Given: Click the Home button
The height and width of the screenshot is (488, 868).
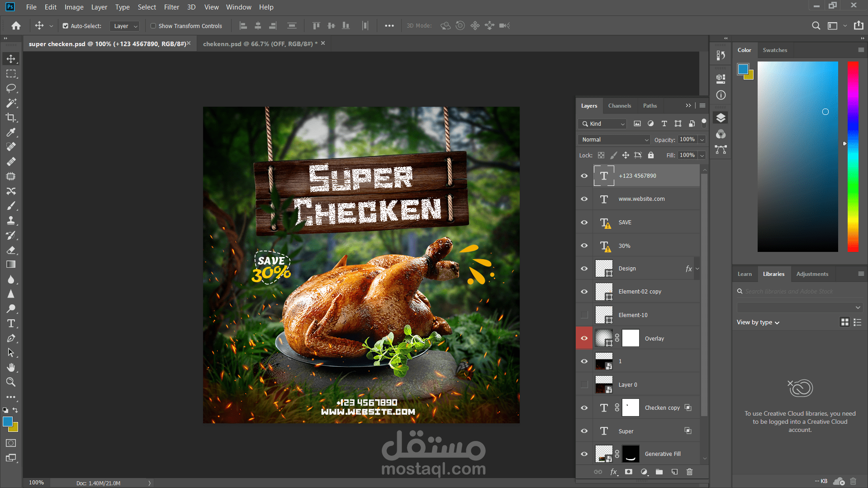Looking at the screenshot, I should click(16, 26).
